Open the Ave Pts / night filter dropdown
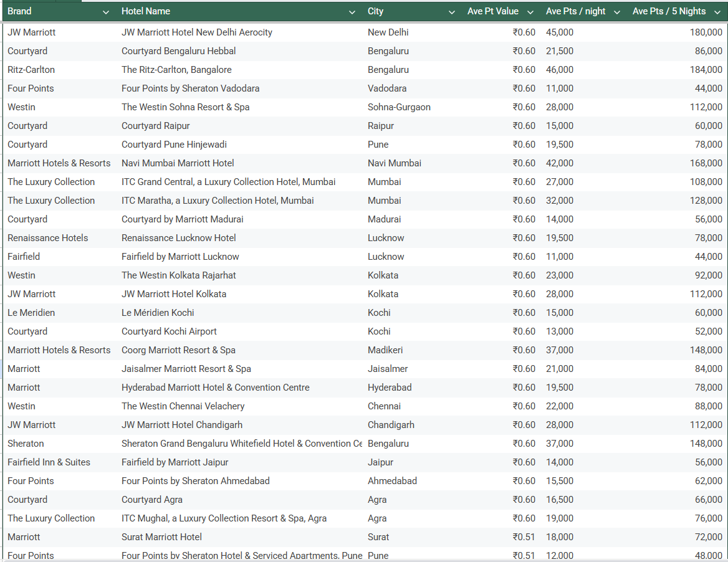Image resolution: width=728 pixels, height=562 pixels. tap(617, 12)
